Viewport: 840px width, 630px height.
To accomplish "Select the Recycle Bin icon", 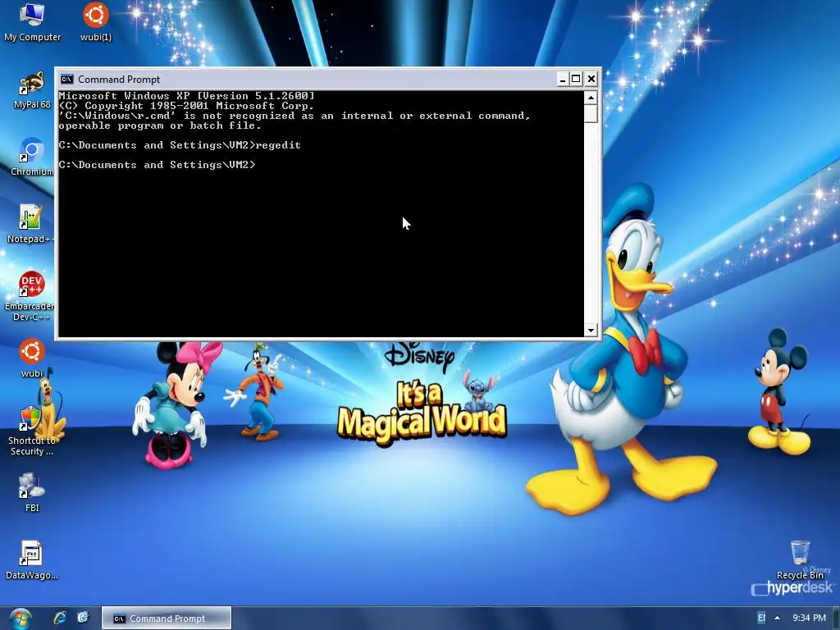I will [x=800, y=560].
